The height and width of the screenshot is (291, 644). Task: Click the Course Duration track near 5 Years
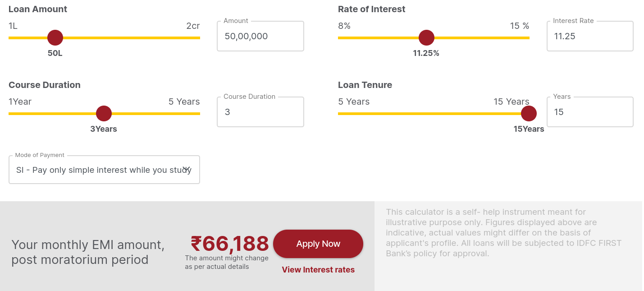coord(192,114)
